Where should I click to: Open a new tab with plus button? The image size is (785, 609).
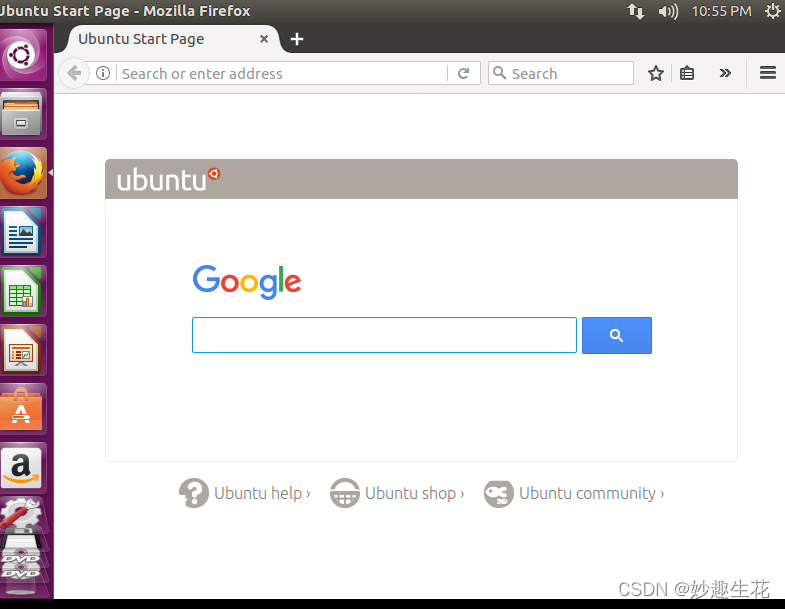[x=297, y=39]
